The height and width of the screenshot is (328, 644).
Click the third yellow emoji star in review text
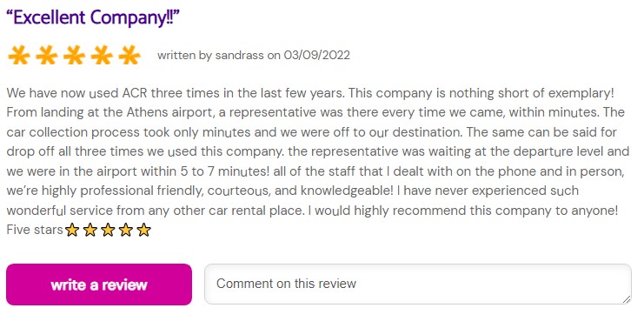coord(108,230)
